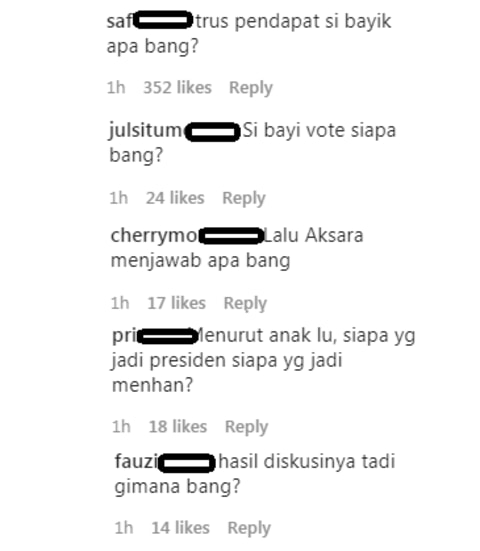
Task: Reply to the 'hasil diskusinya tadi' comment
Action: tap(249, 528)
